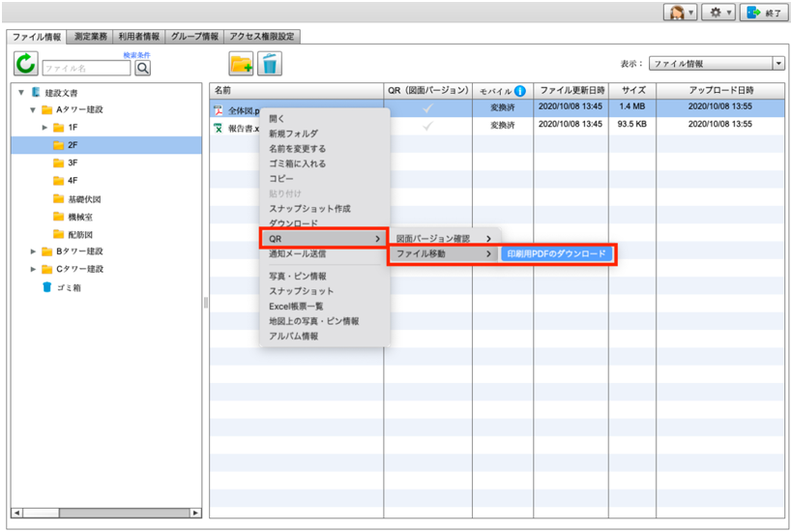Click the blue mobile info icon
This screenshot has height=532, width=791.
(520, 91)
